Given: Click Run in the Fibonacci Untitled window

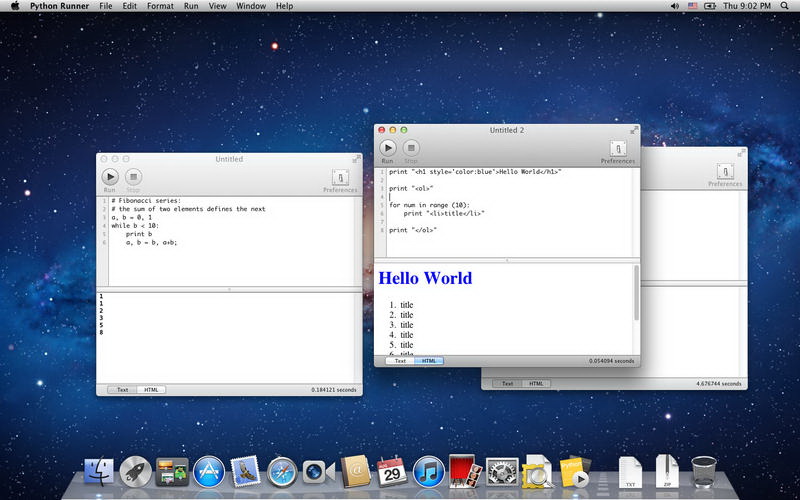Looking at the screenshot, I should pos(110,177).
